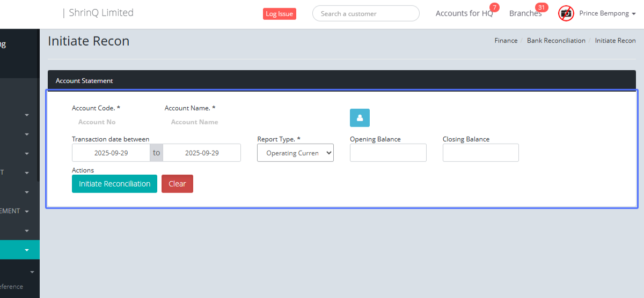Click the Initiate Reconciliation button
Image resolution: width=644 pixels, height=298 pixels.
114,184
